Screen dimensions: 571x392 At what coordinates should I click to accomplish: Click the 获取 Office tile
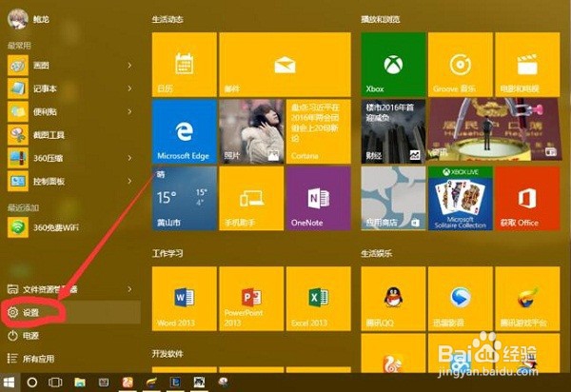coord(527,198)
